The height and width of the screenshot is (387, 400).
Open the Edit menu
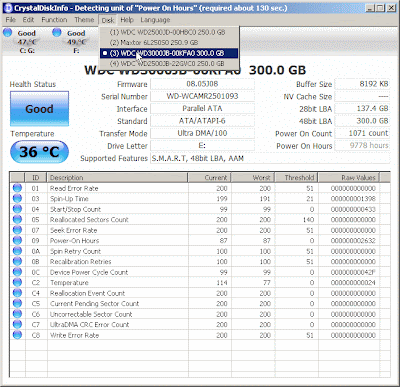28,20
